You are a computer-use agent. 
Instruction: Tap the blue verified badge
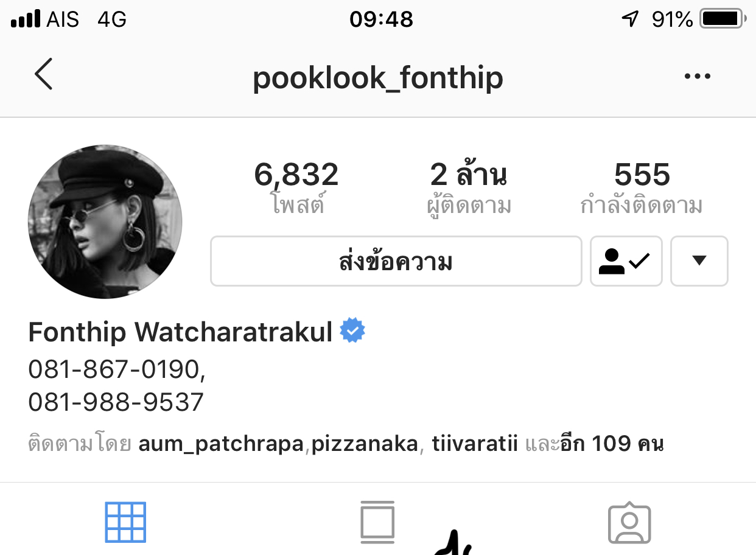[352, 331]
